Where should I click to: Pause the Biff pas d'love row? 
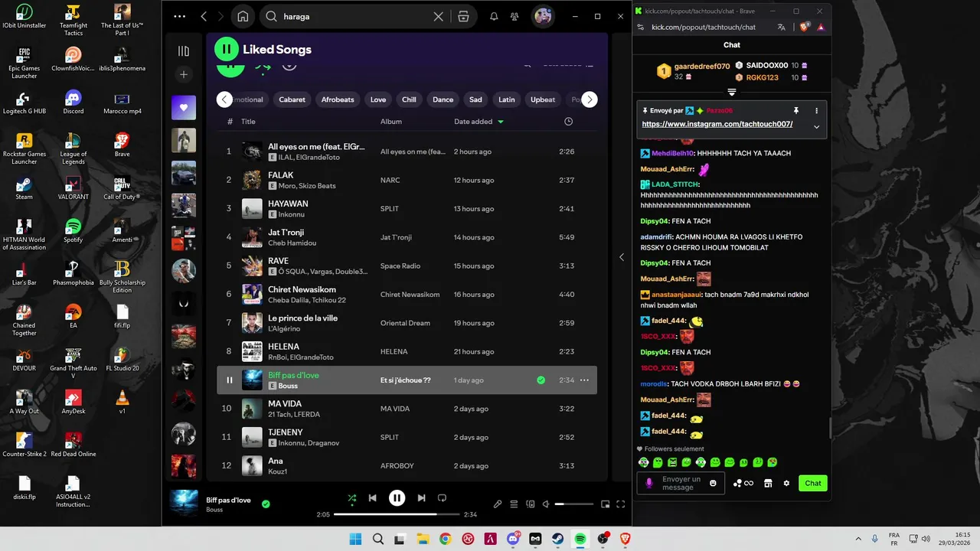[x=229, y=380]
